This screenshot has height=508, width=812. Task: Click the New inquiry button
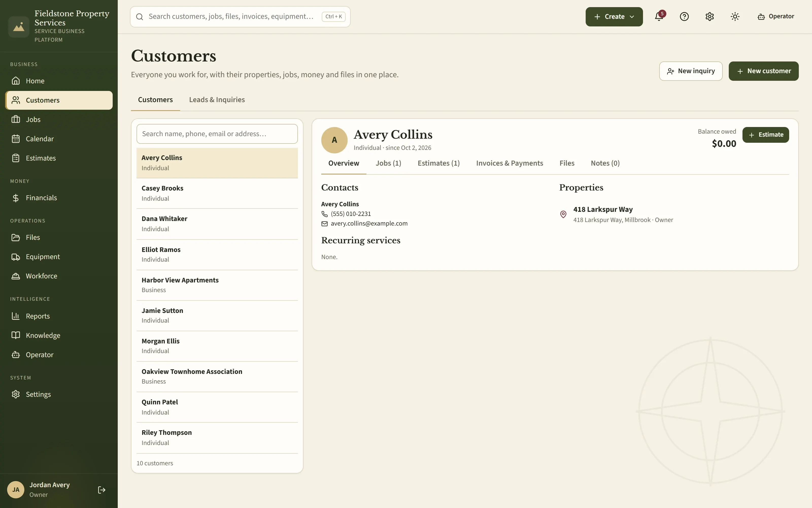coord(690,71)
